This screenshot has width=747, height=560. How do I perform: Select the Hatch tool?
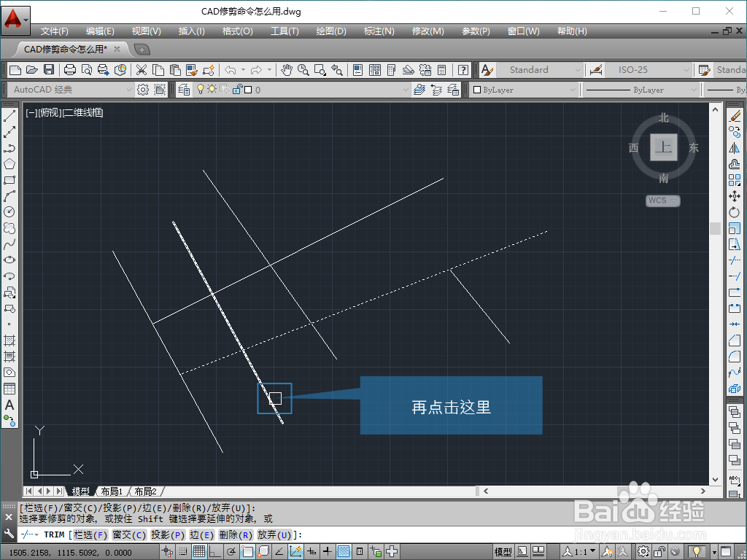[x=9, y=341]
